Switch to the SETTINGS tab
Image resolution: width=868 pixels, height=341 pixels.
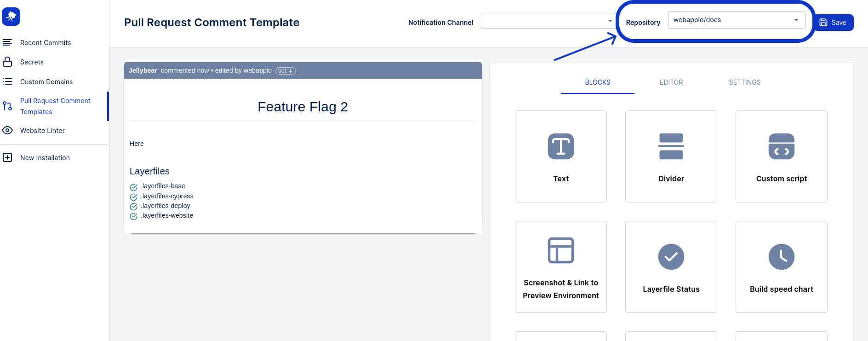point(745,82)
